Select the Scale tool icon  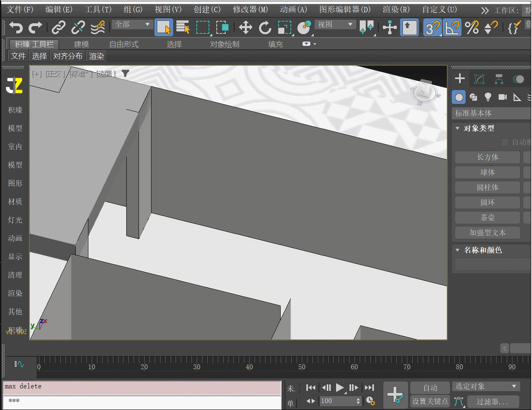(x=285, y=28)
